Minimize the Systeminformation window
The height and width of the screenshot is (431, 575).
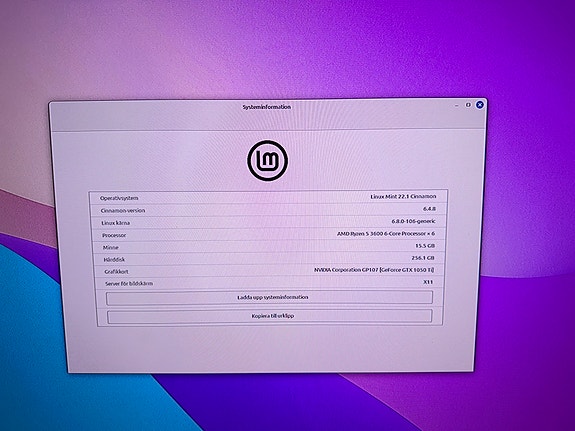(x=457, y=106)
